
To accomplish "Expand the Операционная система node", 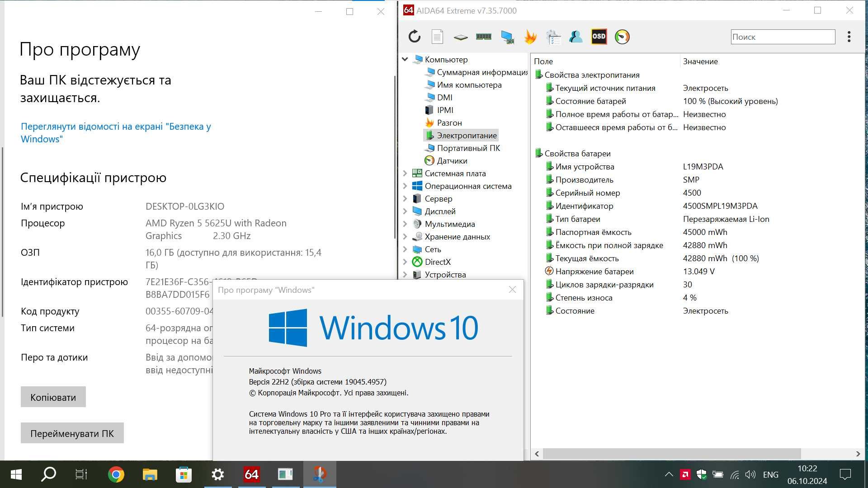I will [405, 186].
